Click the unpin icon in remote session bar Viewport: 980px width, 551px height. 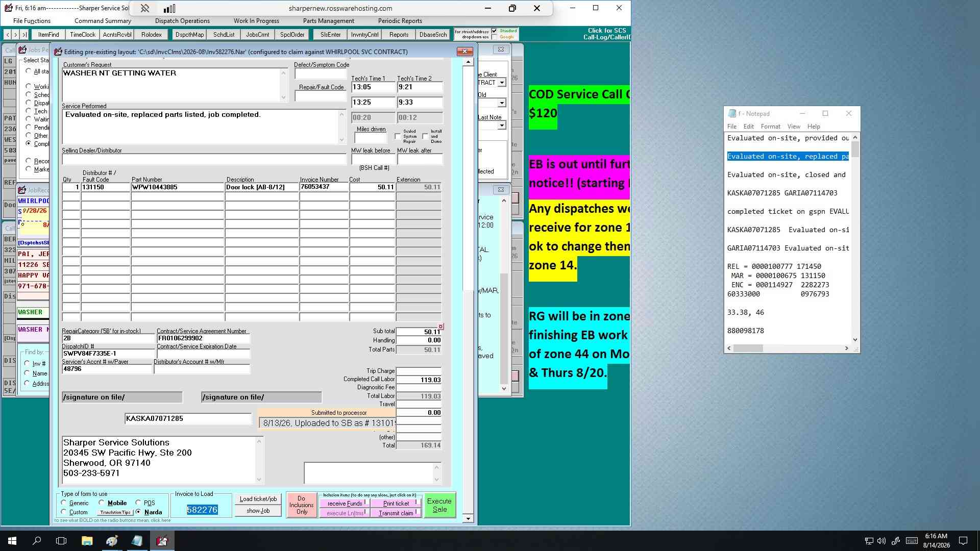(145, 8)
